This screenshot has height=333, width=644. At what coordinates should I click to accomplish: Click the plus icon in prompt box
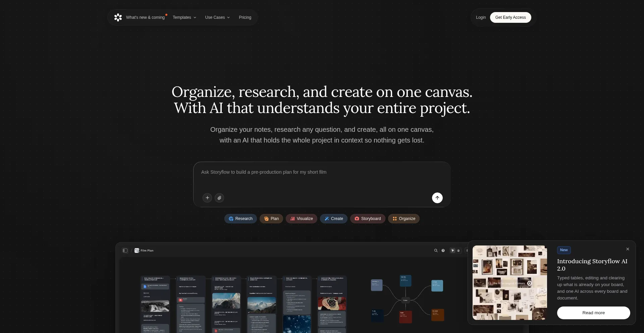pyautogui.click(x=207, y=198)
